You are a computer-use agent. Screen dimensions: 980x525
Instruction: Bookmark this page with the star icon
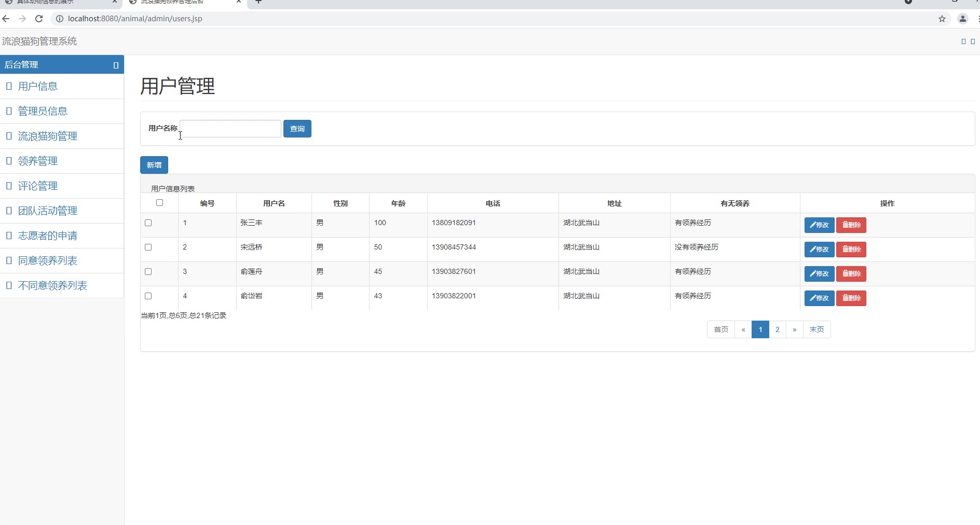[942, 19]
